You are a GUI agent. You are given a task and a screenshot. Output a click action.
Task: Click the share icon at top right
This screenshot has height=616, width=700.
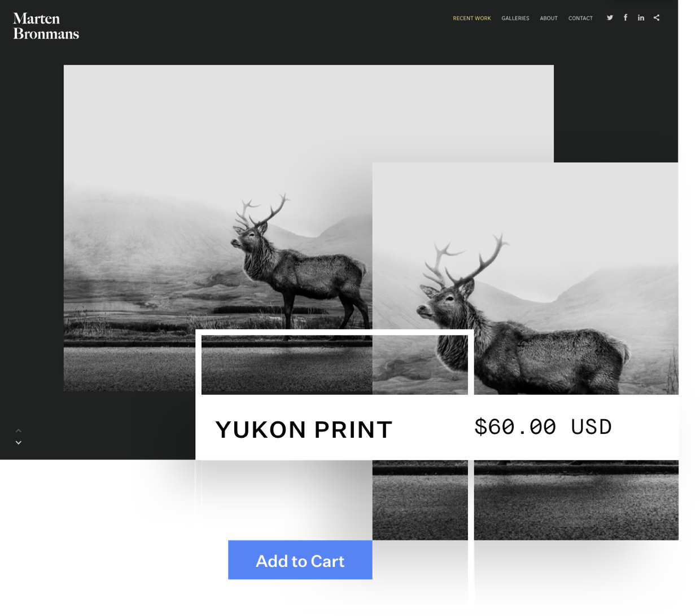pyautogui.click(x=656, y=17)
